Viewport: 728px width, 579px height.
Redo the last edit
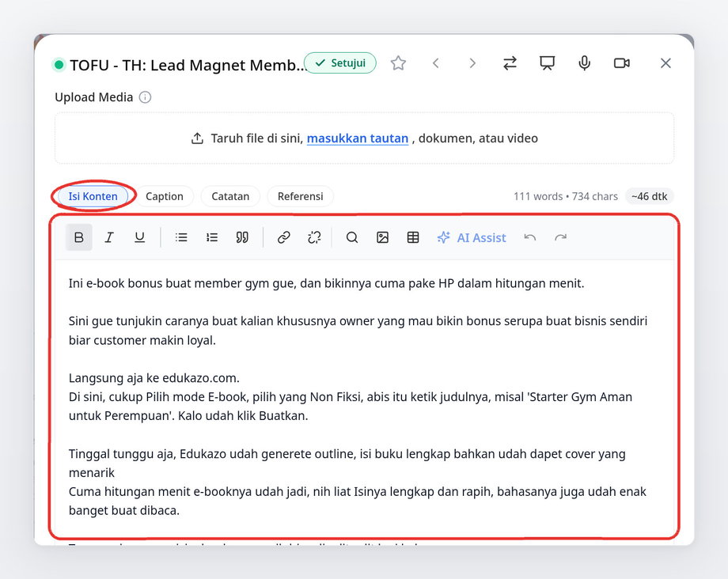coord(560,237)
